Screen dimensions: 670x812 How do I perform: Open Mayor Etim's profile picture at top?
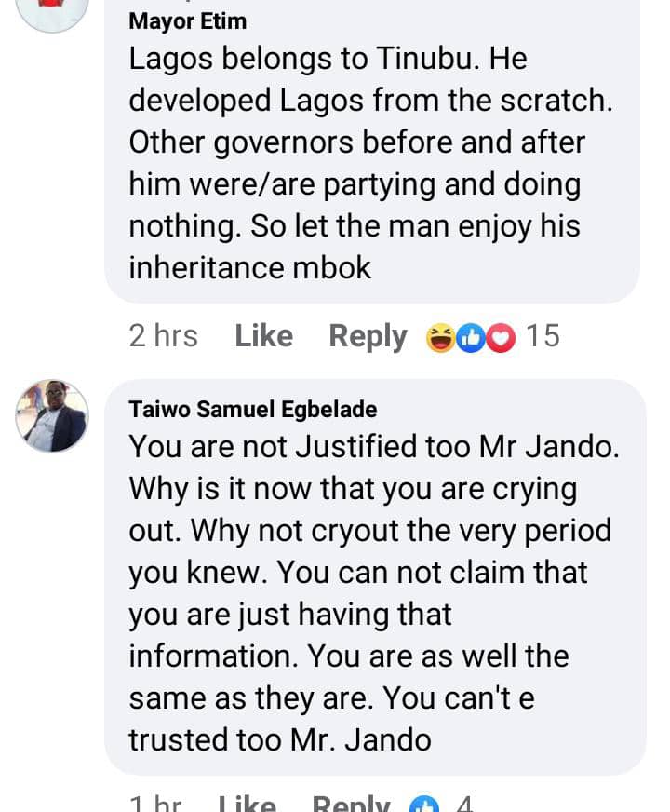click(52, 9)
